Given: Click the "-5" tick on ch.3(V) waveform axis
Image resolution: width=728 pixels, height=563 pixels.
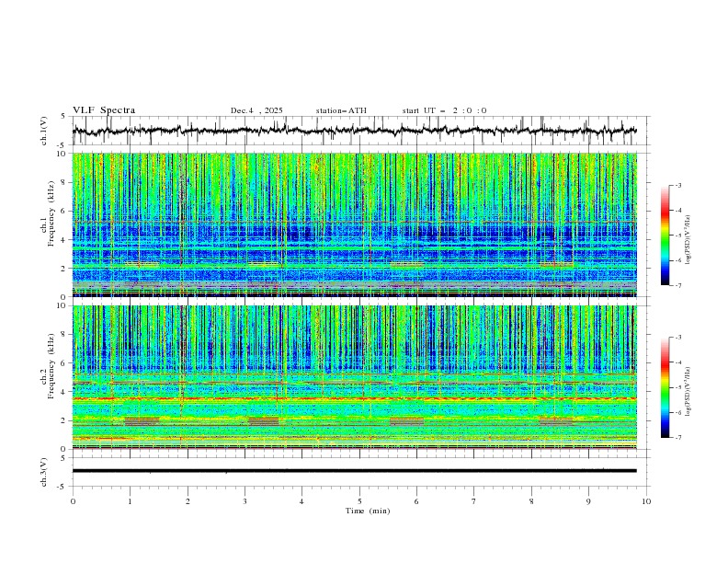Looking at the screenshot, I should (63, 487).
